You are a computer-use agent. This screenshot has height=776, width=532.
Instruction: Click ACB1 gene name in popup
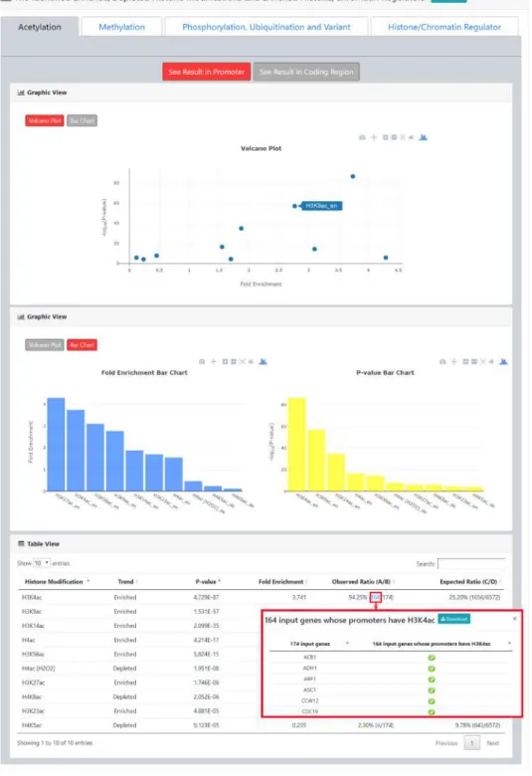[x=310, y=658]
